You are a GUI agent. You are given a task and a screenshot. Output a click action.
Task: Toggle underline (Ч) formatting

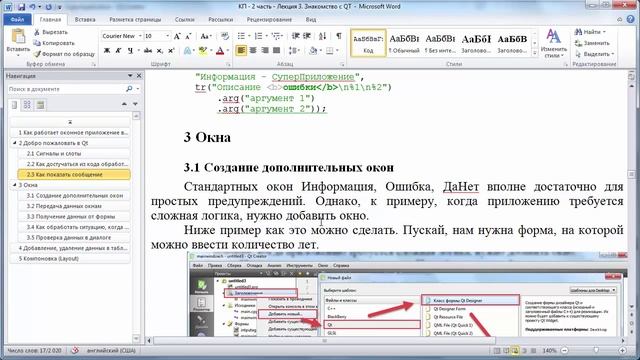click(130, 51)
